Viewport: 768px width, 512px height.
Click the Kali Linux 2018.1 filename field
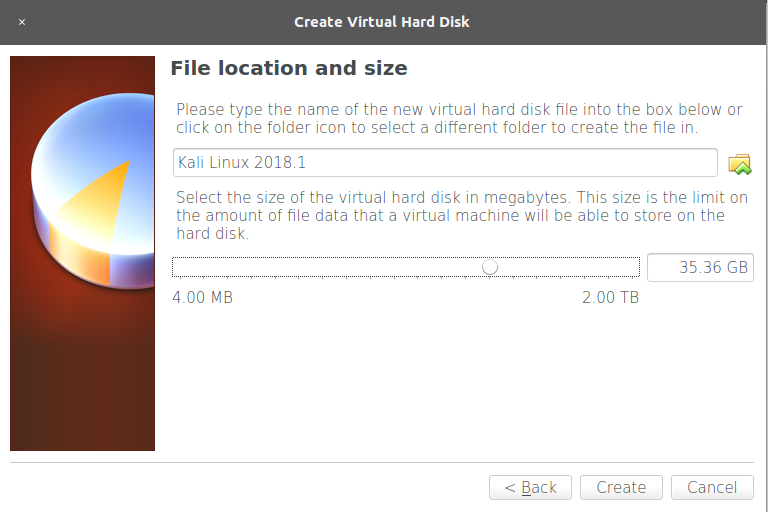(x=445, y=162)
